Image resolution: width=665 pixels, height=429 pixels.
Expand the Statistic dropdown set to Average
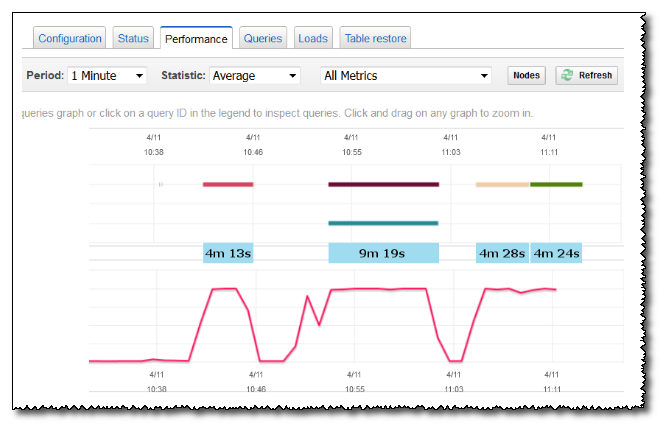[254, 75]
